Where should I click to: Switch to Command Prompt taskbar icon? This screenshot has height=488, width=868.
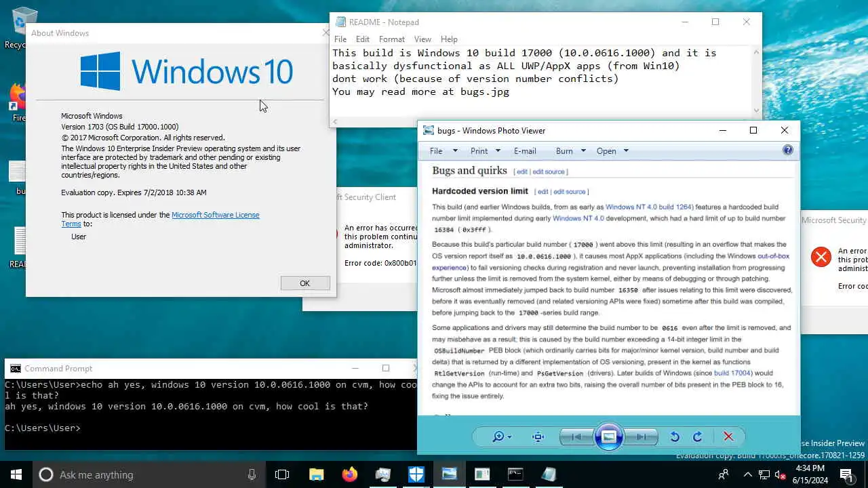(x=515, y=474)
